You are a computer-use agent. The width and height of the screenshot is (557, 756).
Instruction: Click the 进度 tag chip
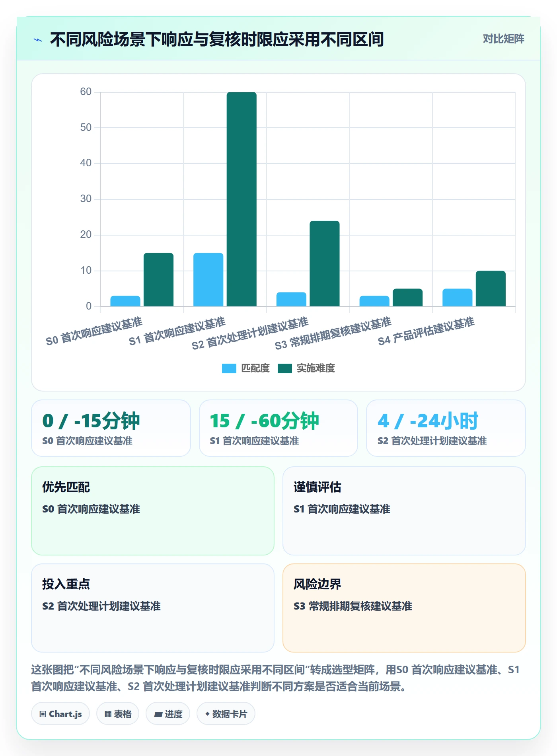pyautogui.click(x=168, y=714)
